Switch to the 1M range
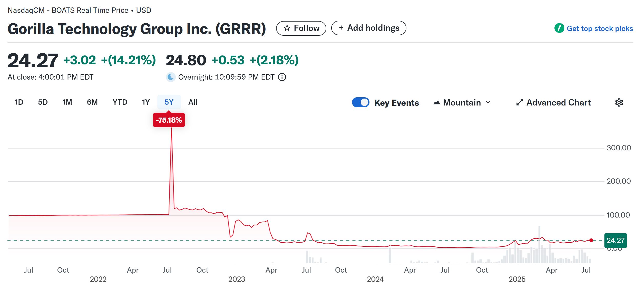Viewport: 644px width, 288px height. pyautogui.click(x=67, y=102)
